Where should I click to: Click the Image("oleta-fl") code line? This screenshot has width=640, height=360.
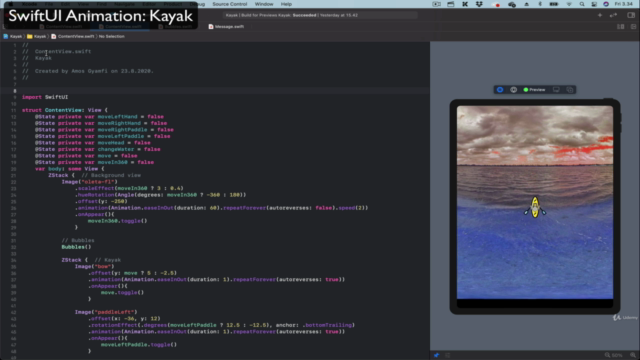[x=89, y=182]
